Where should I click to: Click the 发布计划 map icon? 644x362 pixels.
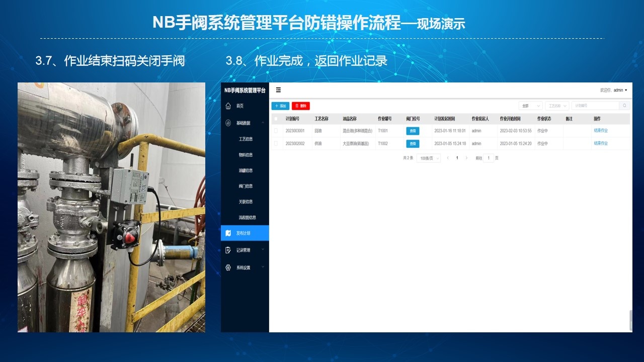point(228,233)
